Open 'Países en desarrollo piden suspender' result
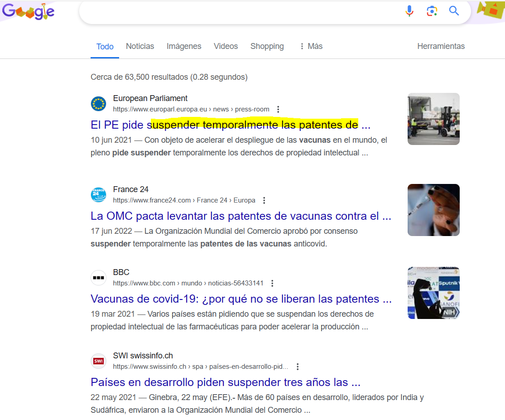The height and width of the screenshot is (420, 505). (226, 382)
